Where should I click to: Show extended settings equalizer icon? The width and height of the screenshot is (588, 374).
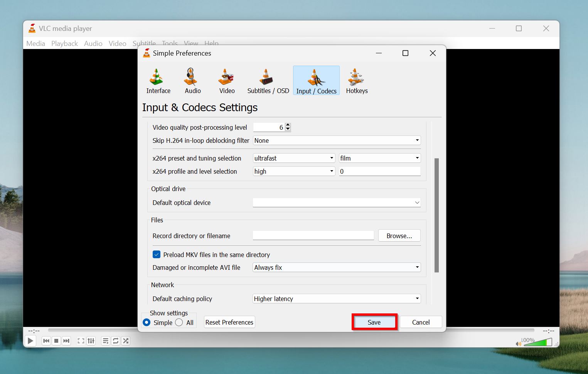tap(91, 341)
